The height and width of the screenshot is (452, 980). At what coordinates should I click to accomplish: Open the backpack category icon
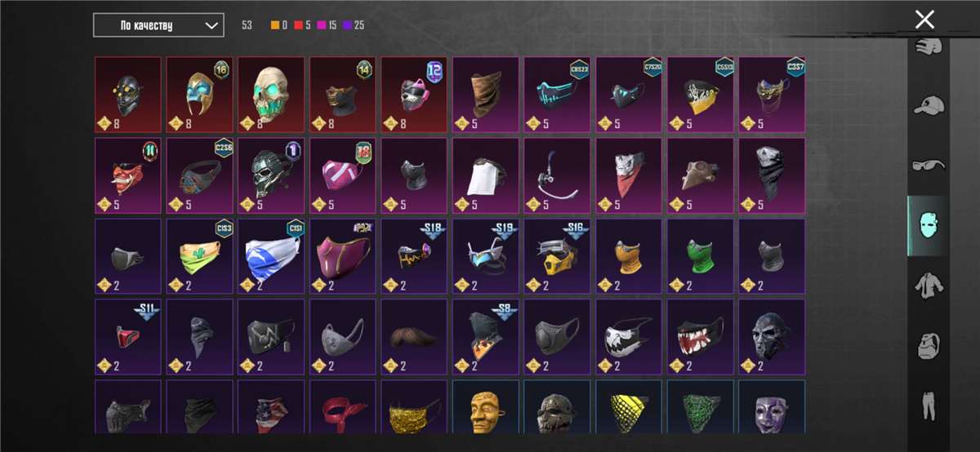(x=929, y=346)
